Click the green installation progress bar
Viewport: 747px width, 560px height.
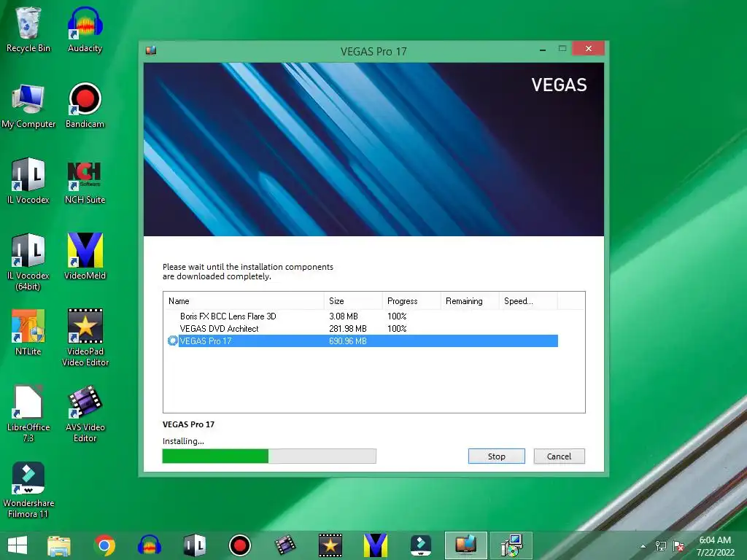269,456
